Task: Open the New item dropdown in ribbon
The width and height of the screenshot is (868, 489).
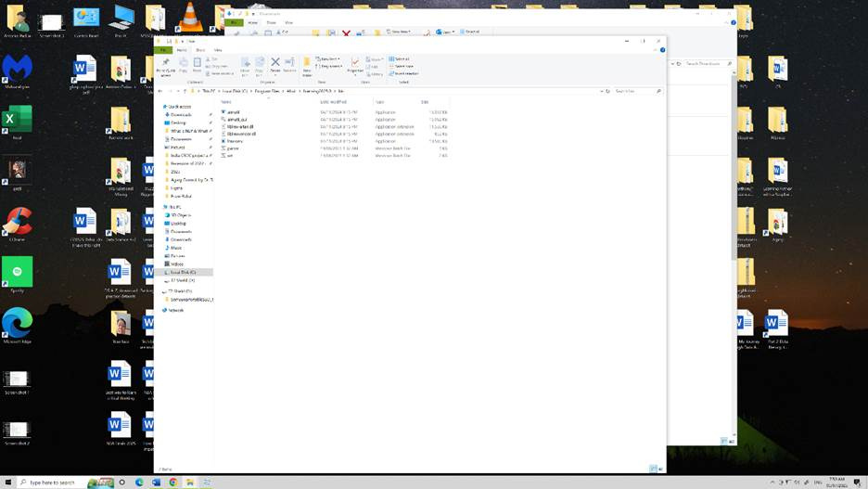Action: pos(327,58)
